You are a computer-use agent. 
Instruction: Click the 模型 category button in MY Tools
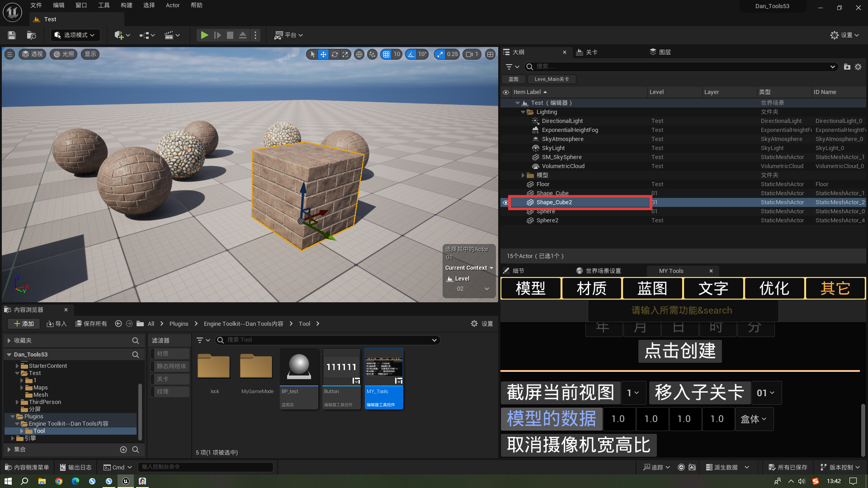click(531, 288)
